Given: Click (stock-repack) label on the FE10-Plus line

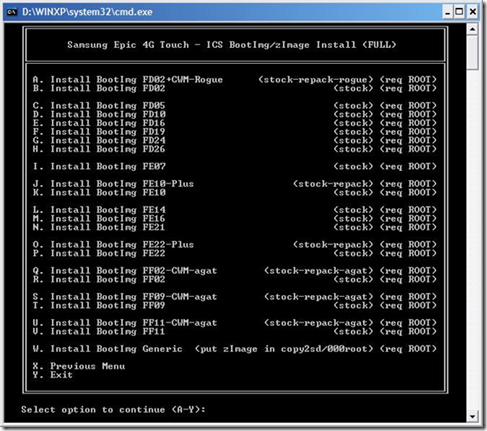Looking at the screenshot, I should [333, 184].
